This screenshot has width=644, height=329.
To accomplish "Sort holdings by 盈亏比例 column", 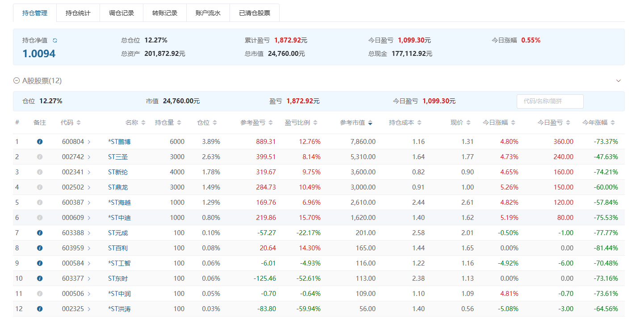I will pos(301,122).
